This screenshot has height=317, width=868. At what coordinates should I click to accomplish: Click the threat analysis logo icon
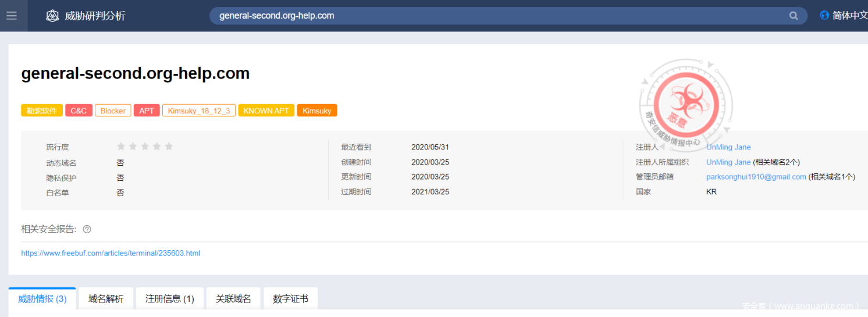pos(52,16)
